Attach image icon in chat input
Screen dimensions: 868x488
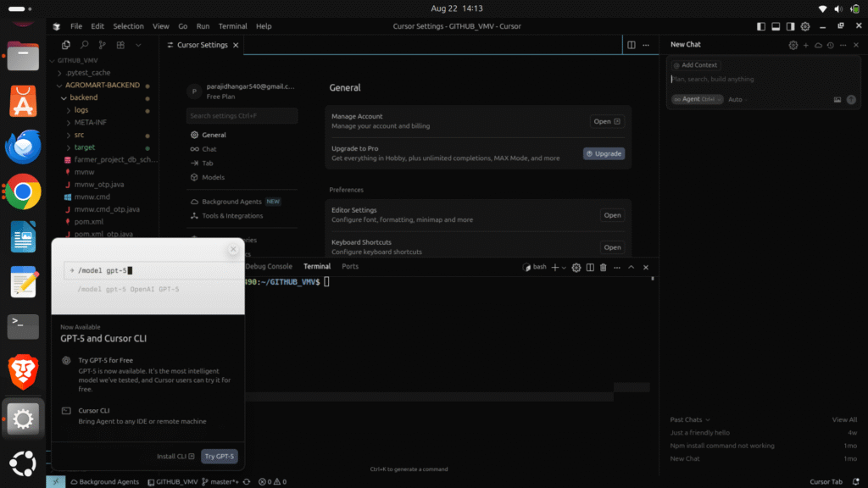pyautogui.click(x=837, y=100)
